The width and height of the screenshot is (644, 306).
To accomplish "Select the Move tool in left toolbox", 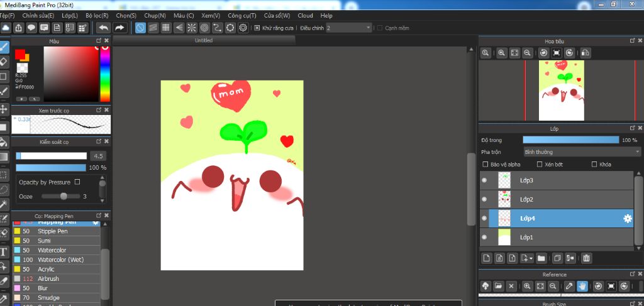I will coord(4,109).
